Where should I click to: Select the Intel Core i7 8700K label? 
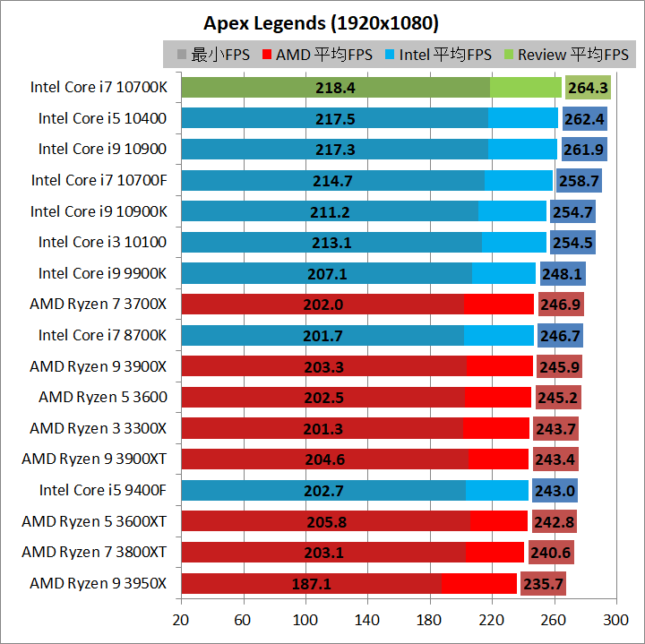102,335
